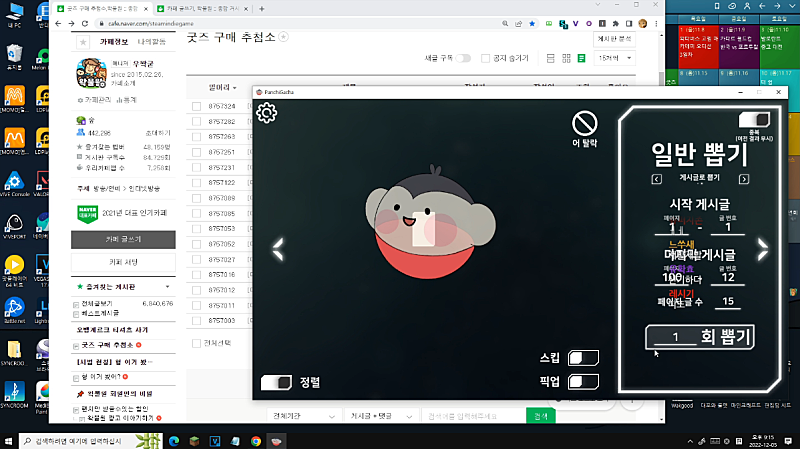The image size is (800, 449).
Task: Click the user icon in schedule window
Action: 747,6
